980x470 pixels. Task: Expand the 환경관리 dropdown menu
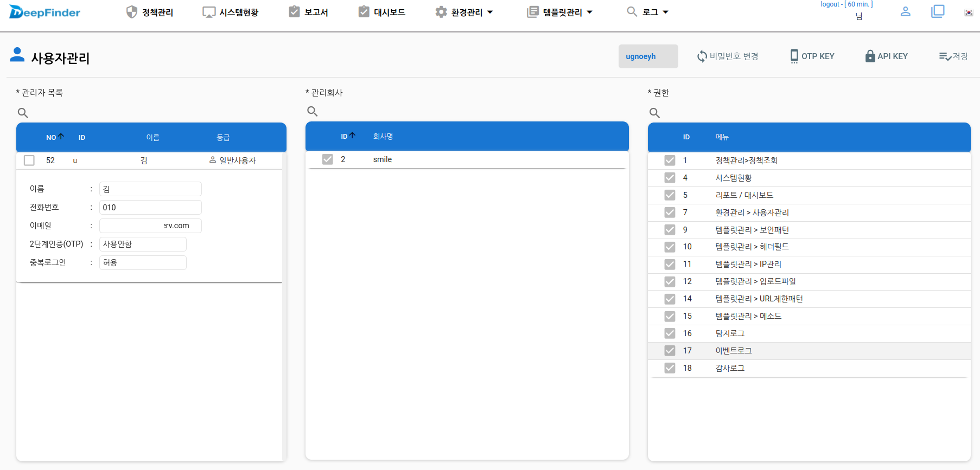[464, 12]
